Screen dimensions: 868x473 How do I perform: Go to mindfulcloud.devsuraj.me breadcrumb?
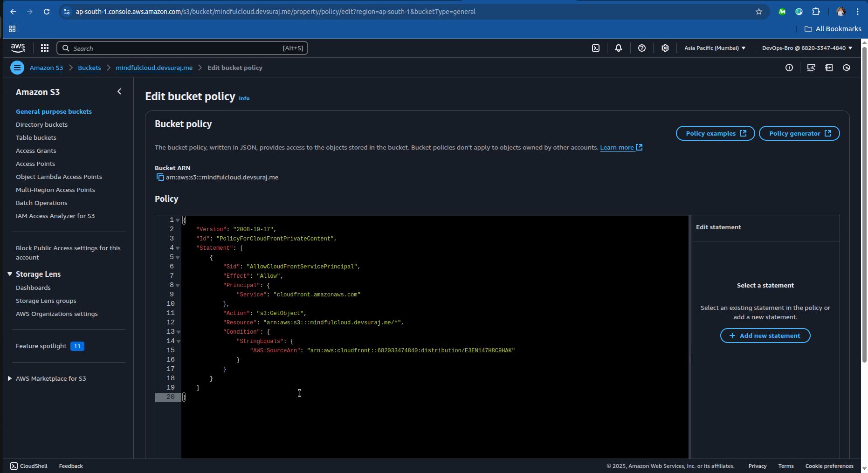154,68
